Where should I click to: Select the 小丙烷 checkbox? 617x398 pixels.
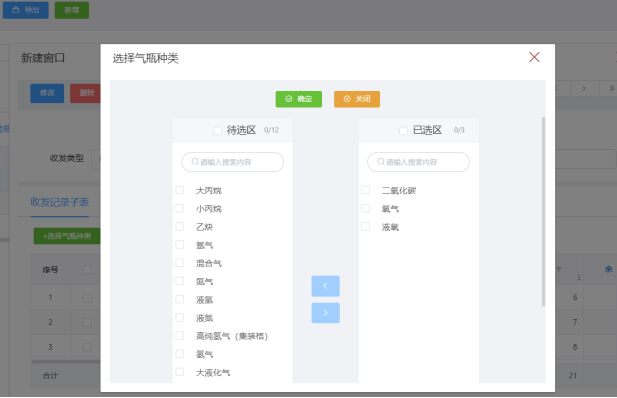(x=180, y=208)
